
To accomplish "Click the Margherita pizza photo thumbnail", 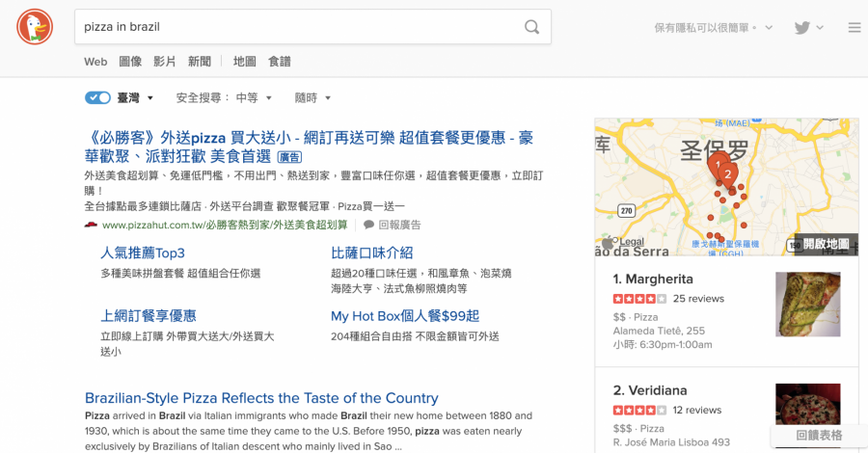I will coord(807,305).
